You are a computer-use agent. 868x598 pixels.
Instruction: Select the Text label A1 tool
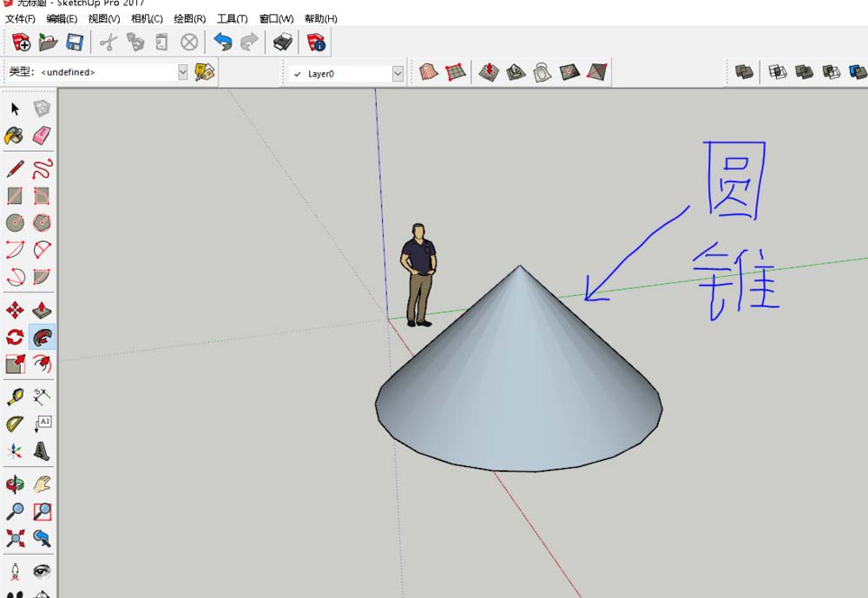pos(42,424)
